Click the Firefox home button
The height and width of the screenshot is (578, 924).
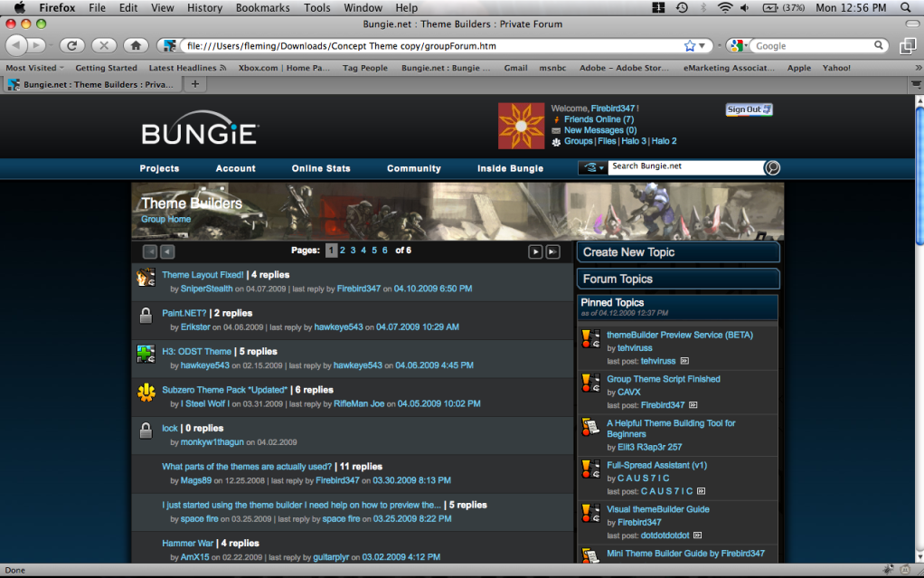(135, 45)
